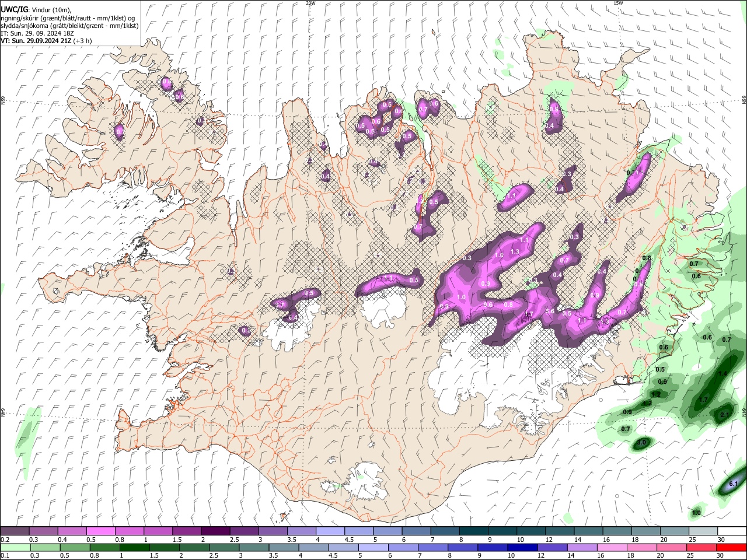Select the dark teal swatch at 8 in upper legend

(x=473, y=531)
